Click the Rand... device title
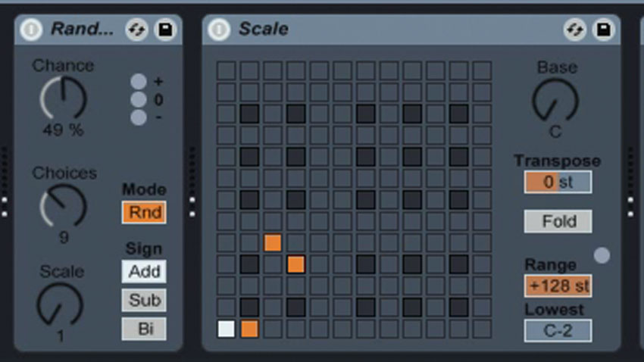644x362 pixels. (82, 29)
